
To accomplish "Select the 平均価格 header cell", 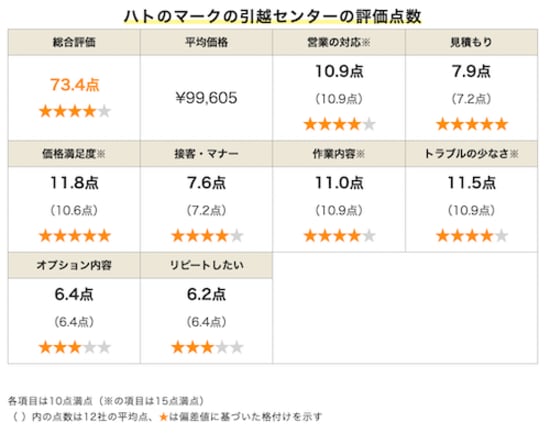I will [x=207, y=42].
